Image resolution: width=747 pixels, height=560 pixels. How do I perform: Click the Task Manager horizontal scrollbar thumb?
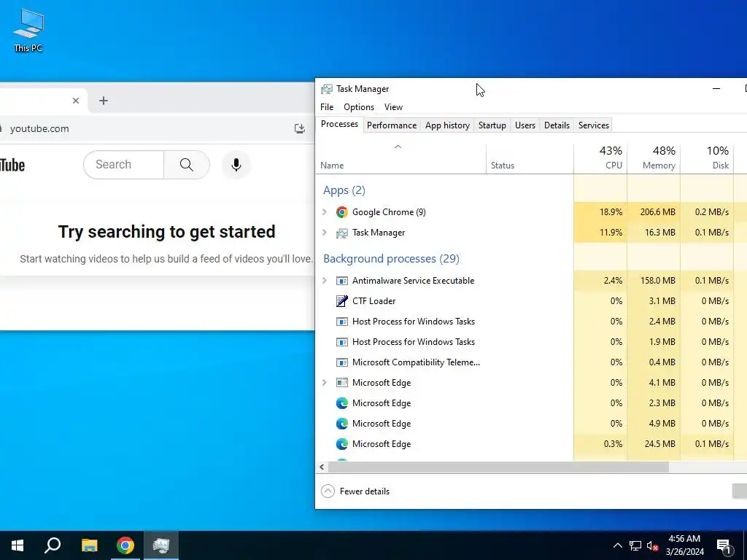[x=498, y=467]
